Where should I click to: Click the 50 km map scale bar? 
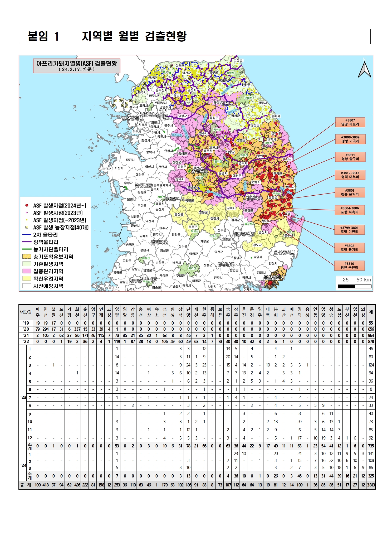pos(354,286)
